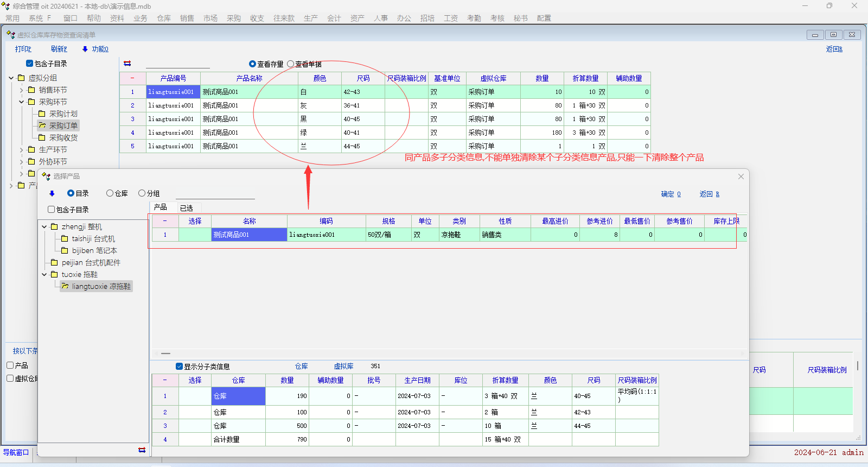Collapse the 采购环节 tree node
Screen dimensions: 868x467
pos(22,102)
